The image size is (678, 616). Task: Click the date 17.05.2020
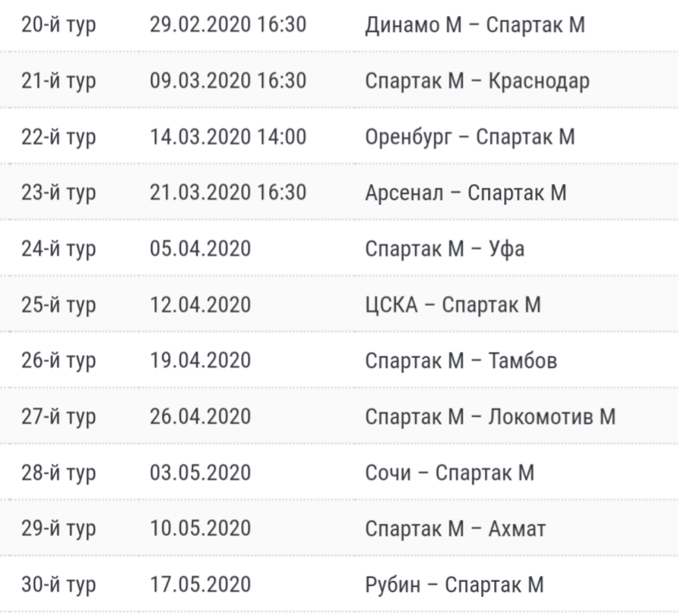200,584
